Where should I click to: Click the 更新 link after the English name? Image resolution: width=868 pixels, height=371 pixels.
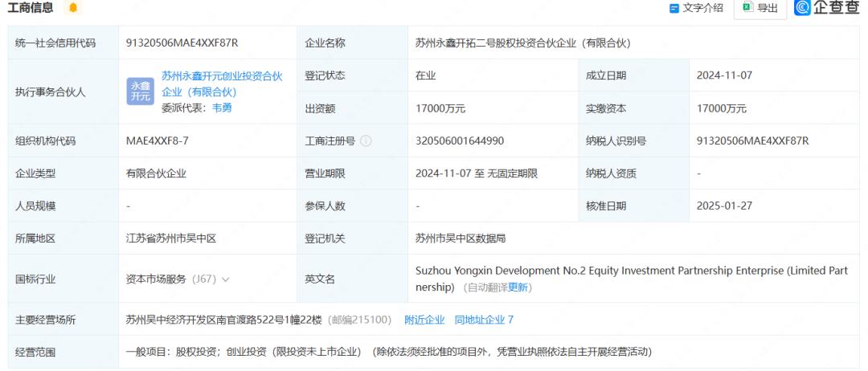pyautogui.click(x=518, y=287)
